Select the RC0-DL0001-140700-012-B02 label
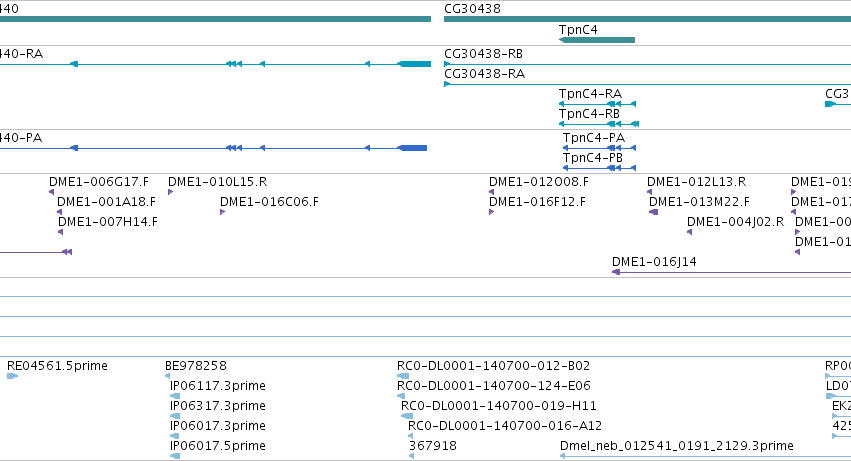 point(493,366)
